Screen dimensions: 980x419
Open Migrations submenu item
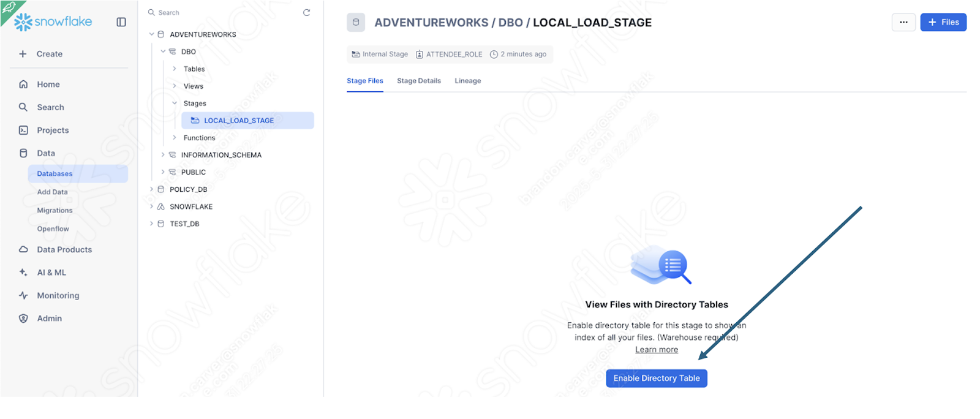pos(55,211)
